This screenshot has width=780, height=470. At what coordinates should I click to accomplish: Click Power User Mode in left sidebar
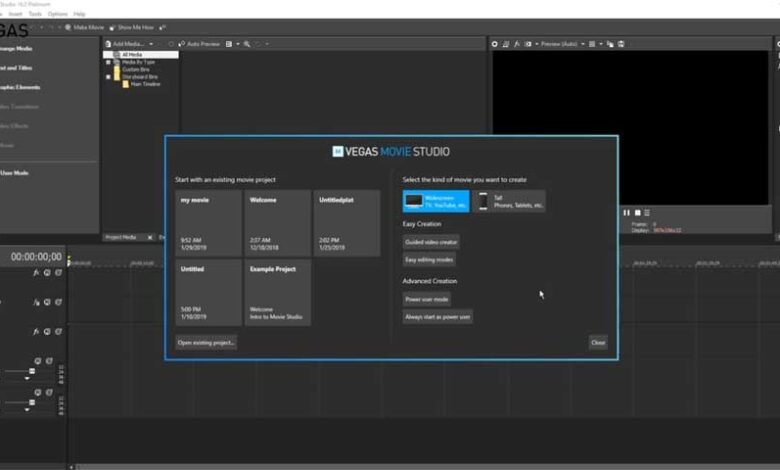[14, 173]
